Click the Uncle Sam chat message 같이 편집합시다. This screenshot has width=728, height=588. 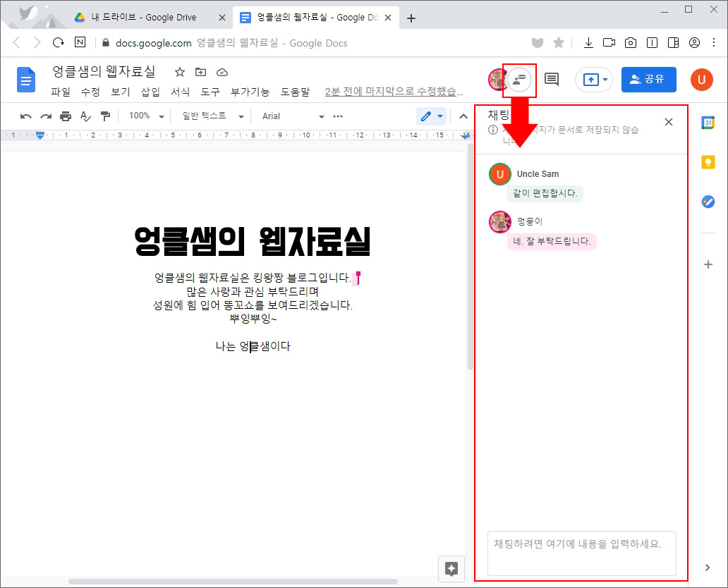point(545,193)
